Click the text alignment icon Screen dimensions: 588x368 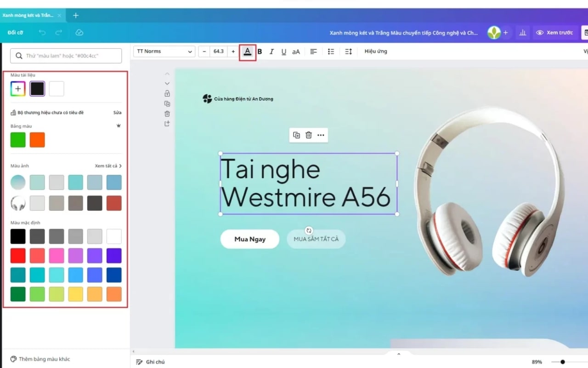(x=313, y=52)
